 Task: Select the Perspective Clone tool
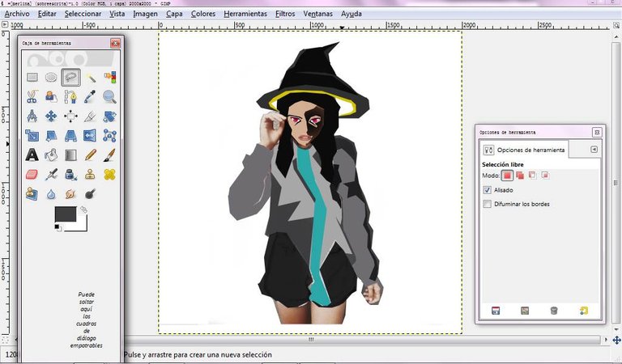tap(32, 193)
